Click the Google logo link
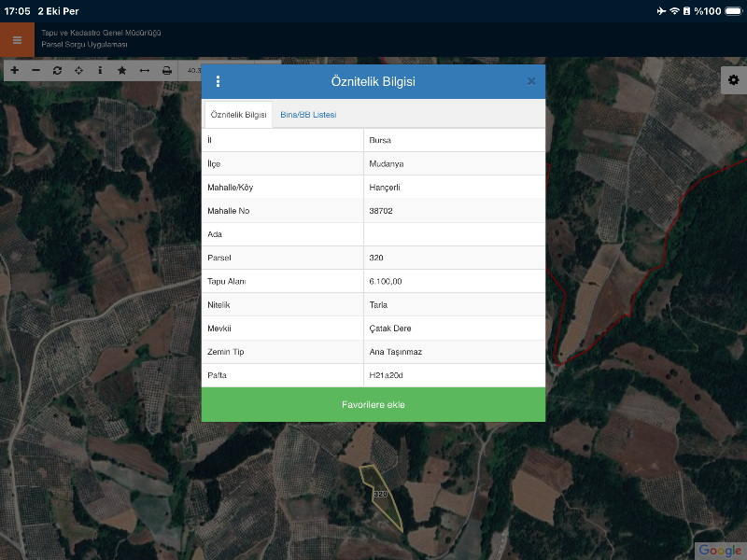Viewport: 747px width, 560px height. tap(719, 550)
